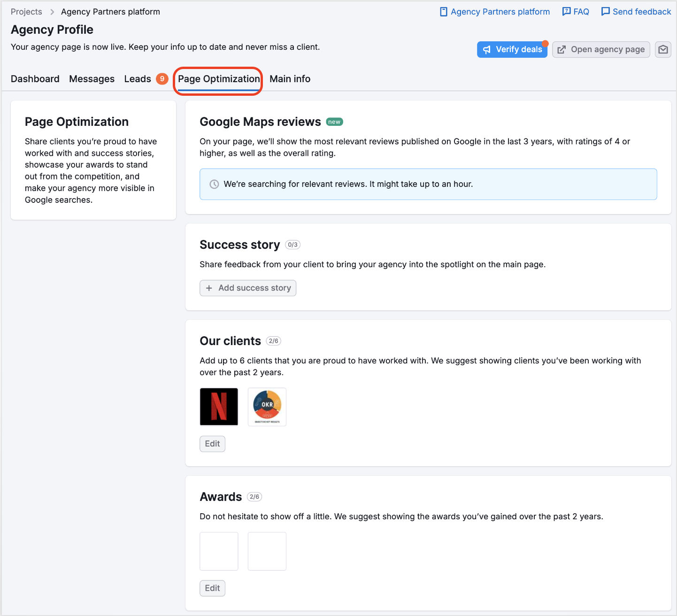This screenshot has height=616, width=677.
Task: Click the first empty award placeholder
Action: 219,551
